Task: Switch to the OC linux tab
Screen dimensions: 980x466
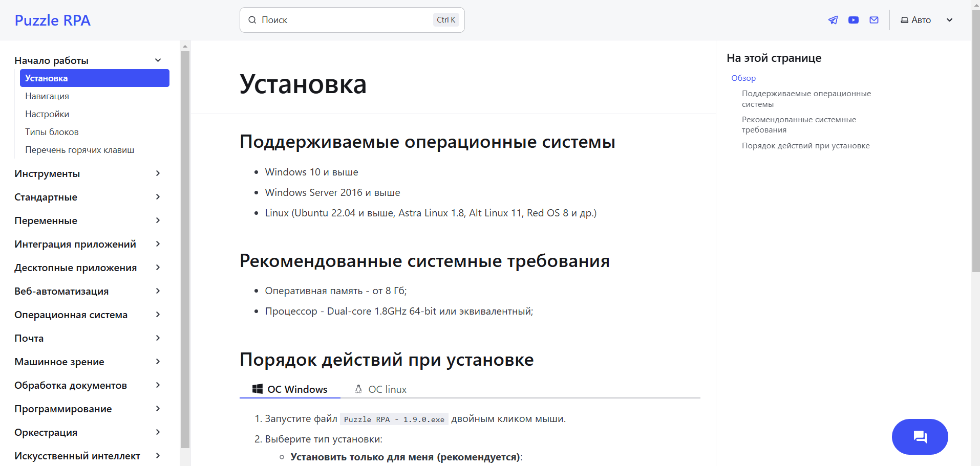Action: click(387, 389)
